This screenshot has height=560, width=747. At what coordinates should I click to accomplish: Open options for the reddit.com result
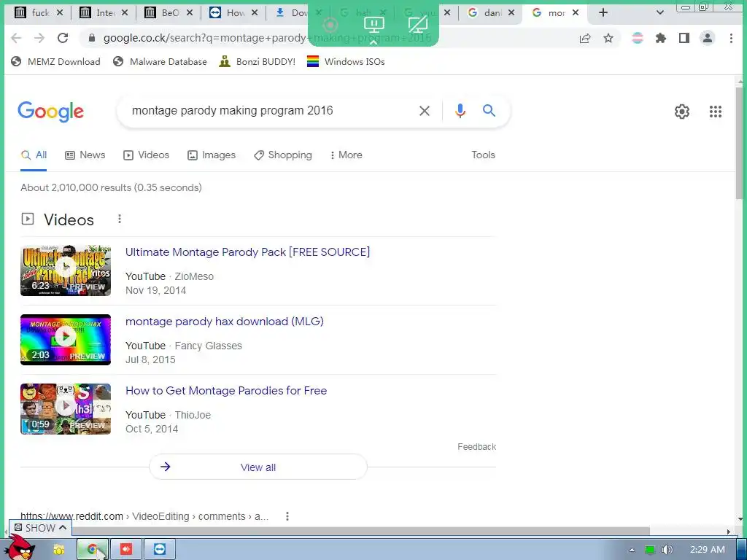(287, 516)
